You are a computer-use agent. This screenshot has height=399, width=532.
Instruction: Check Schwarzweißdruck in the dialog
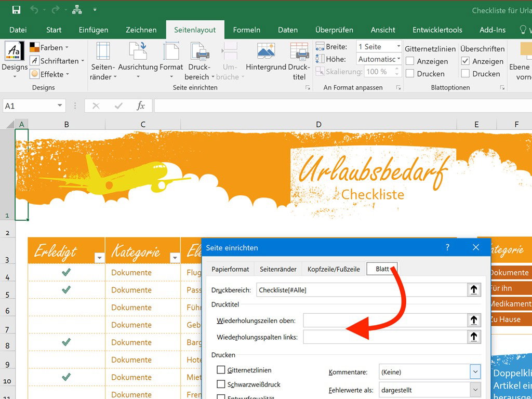[x=221, y=384]
